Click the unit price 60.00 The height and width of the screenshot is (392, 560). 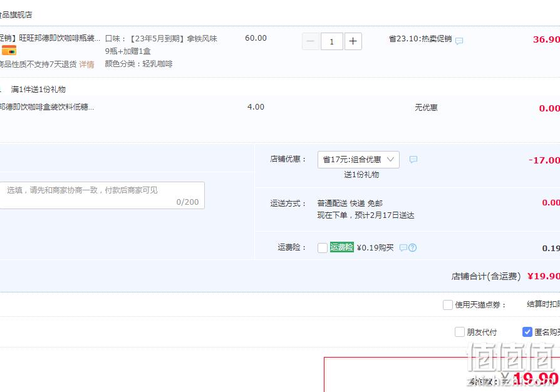pos(256,38)
